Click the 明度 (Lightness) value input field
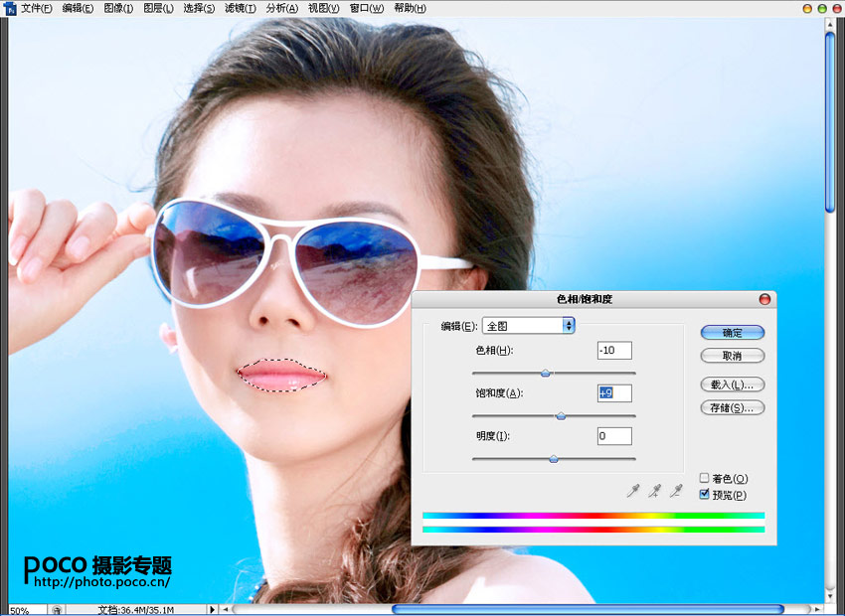The height and width of the screenshot is (616, 845). click(x=614, y=436)
